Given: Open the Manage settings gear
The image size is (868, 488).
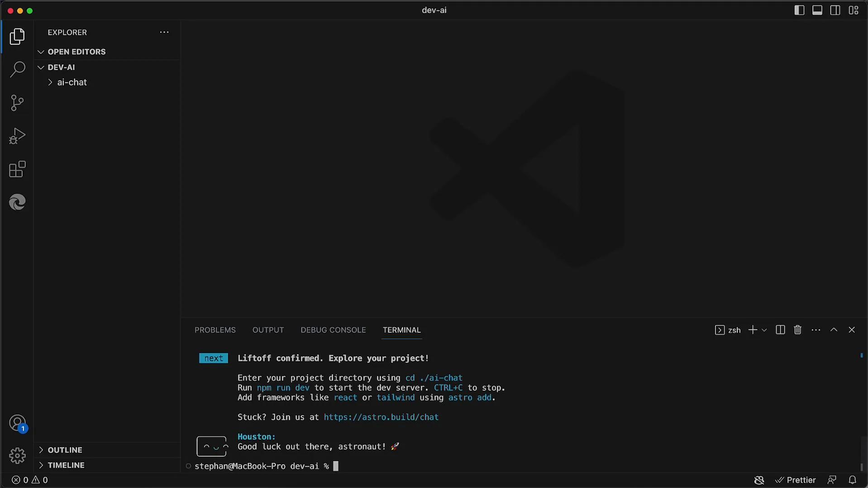Looking at the screenshot, I should (17, 455).
